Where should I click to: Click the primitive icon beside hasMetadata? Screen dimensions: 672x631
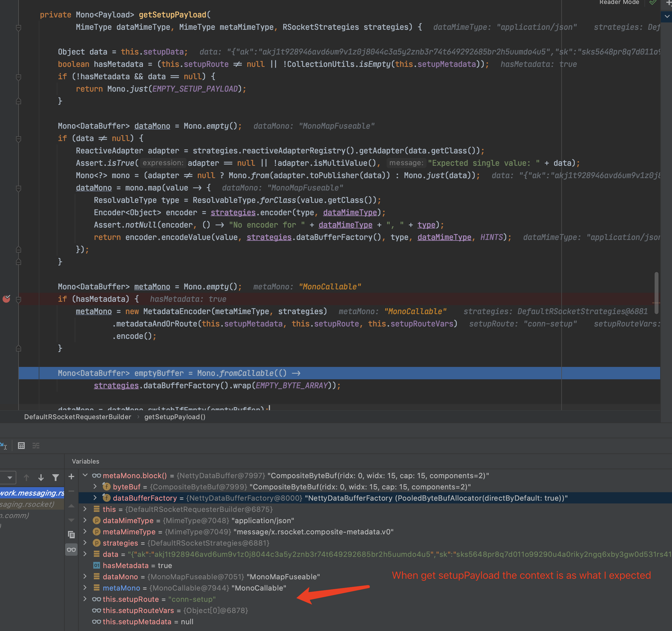click(96, 566)
